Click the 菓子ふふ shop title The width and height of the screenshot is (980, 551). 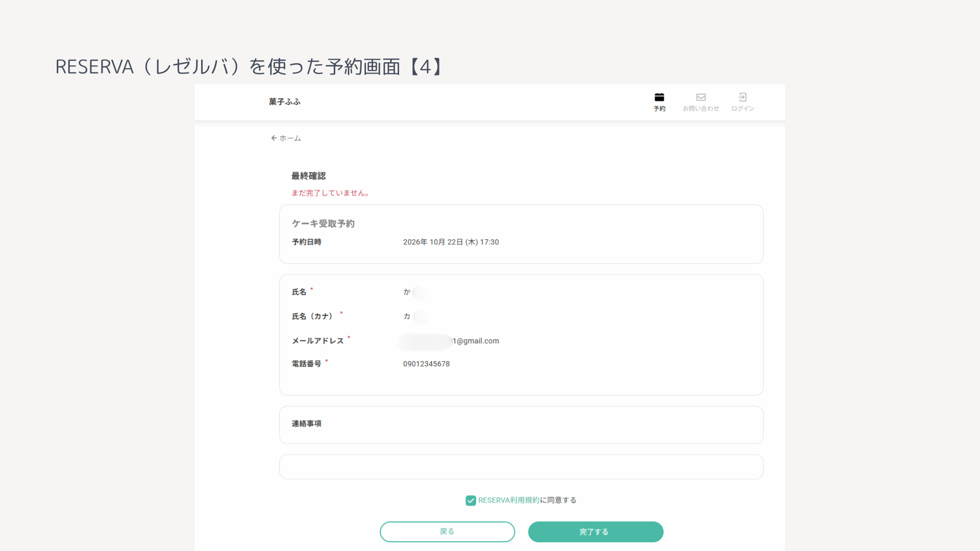coord(285,102)
